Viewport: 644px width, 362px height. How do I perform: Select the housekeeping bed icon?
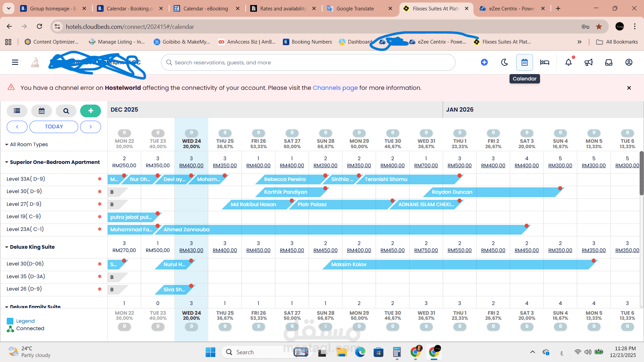[x=545, y=62]
